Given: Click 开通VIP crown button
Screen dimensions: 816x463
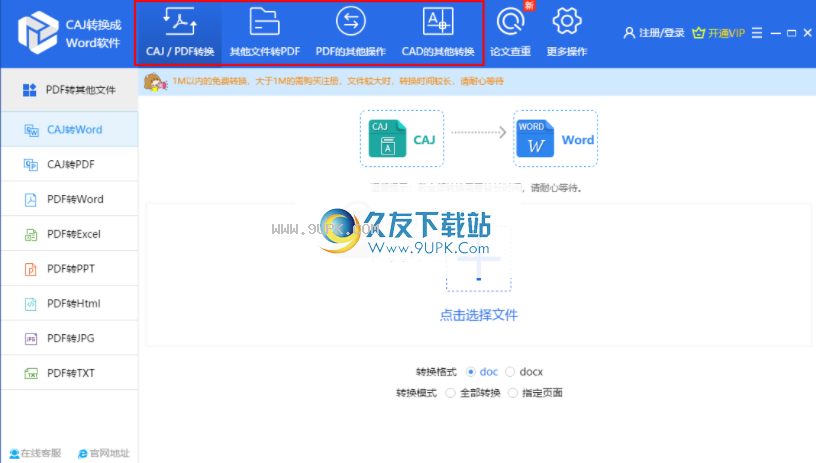Looking at the screenshot, I should 718,33.
